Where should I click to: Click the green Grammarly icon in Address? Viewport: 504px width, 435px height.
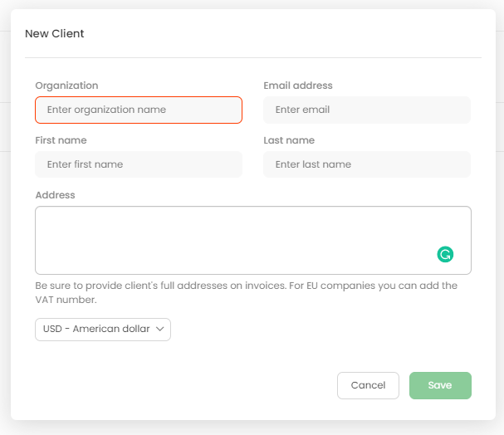point(446,255)
